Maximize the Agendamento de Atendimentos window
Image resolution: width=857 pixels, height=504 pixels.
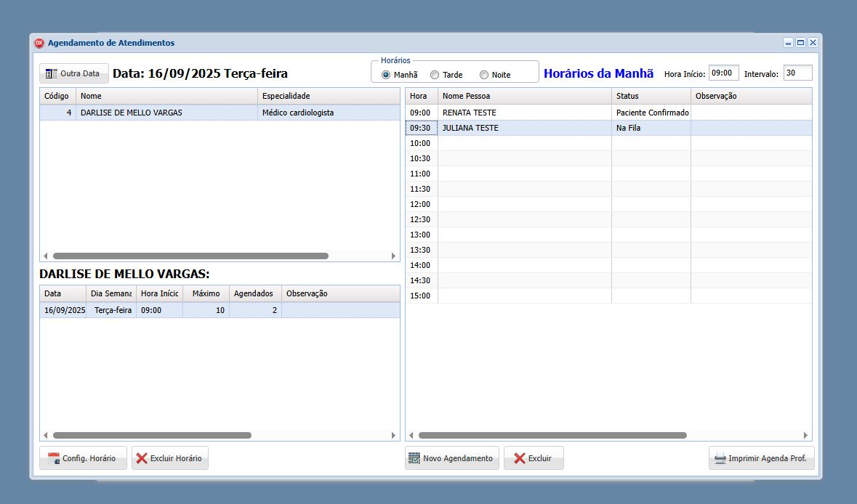800,43
